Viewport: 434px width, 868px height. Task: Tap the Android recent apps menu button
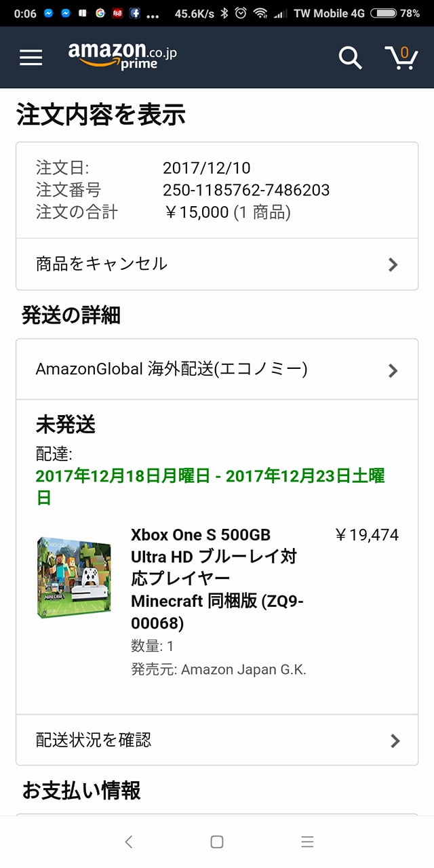(x=307, y=842)
